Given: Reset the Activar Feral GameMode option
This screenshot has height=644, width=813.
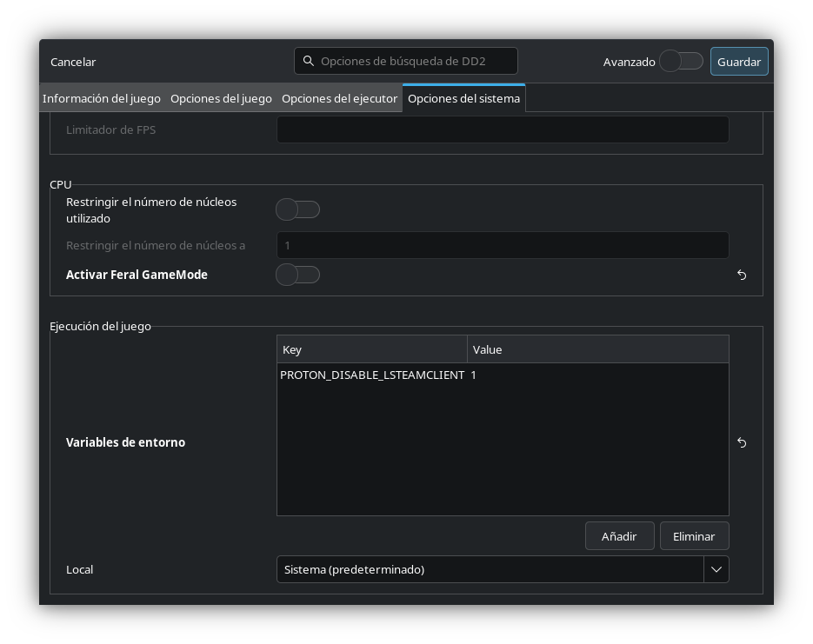Looking at the screenshot, I should click(x=742, y=275).
